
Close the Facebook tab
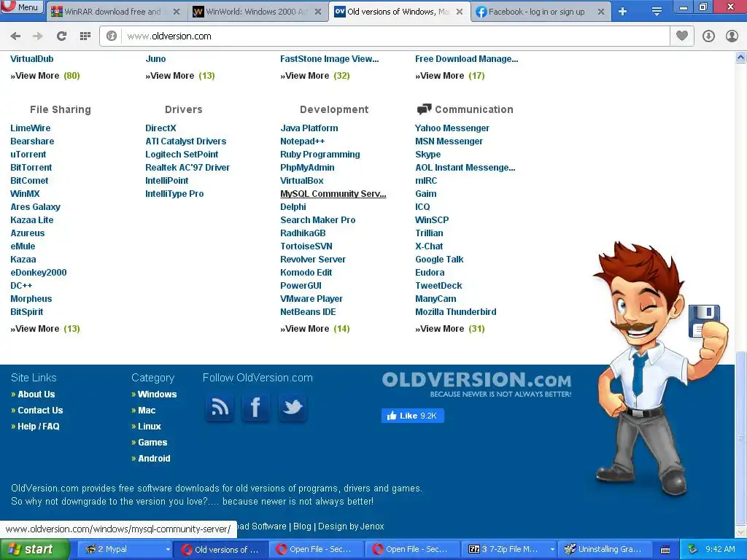point(601,12)
